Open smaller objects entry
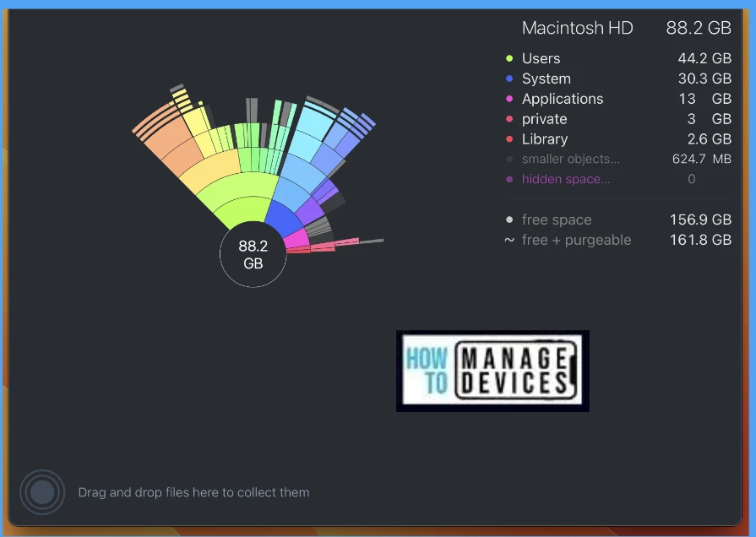The image size is (756, 537). click(571, 159)
